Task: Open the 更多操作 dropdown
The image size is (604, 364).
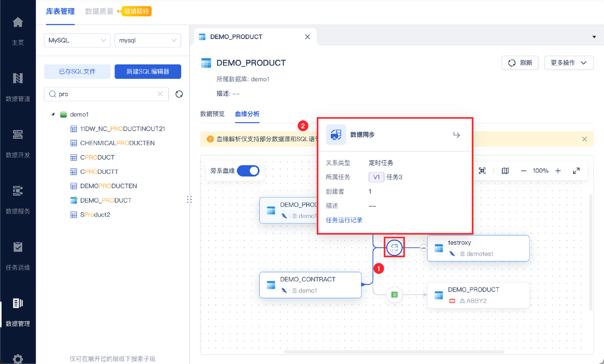Action: pyautogui.click(x=569, y=63)
